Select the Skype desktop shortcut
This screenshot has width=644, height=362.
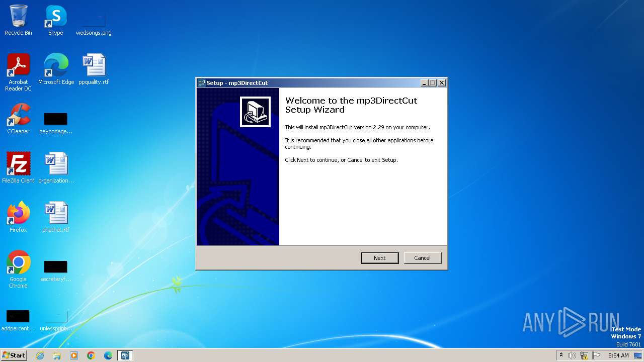[x=56, y=20]
